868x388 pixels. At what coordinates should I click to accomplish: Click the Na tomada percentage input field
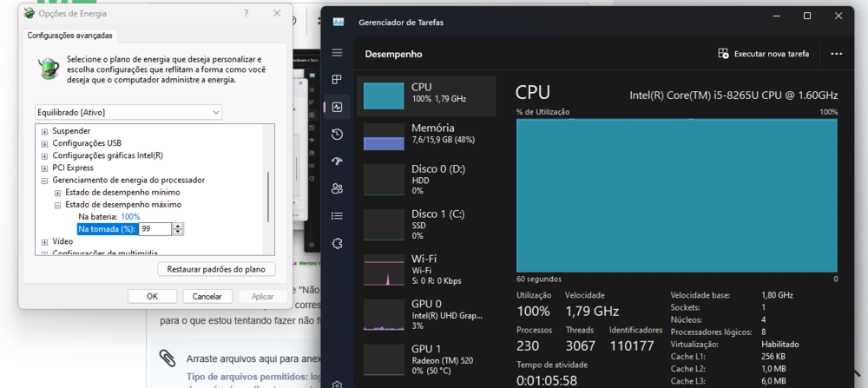[155, 229]
